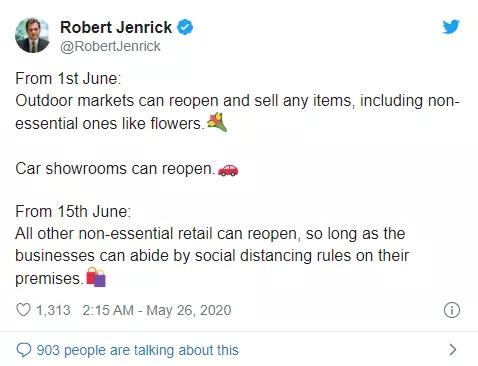This screenshot has width=478, height=366.
Task: Click the 'Car showrooms can reopen.' sentence
Action: click(115, 169)
